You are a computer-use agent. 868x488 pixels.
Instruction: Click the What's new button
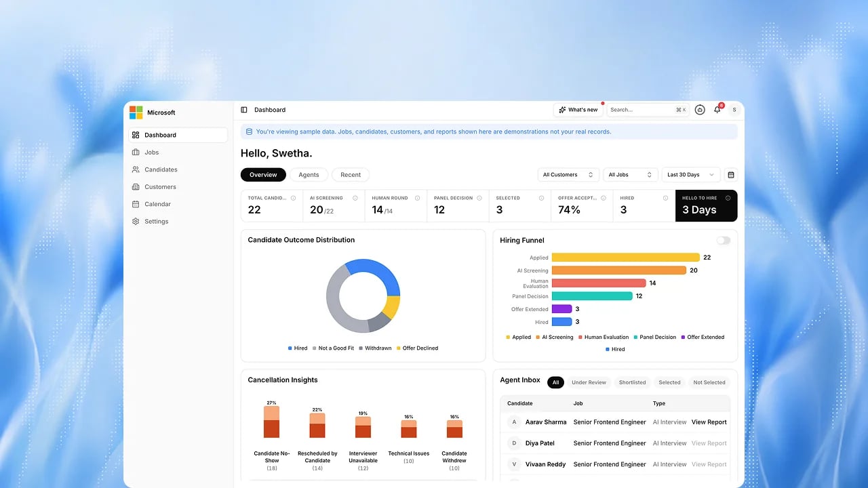(x=578, y=110)
